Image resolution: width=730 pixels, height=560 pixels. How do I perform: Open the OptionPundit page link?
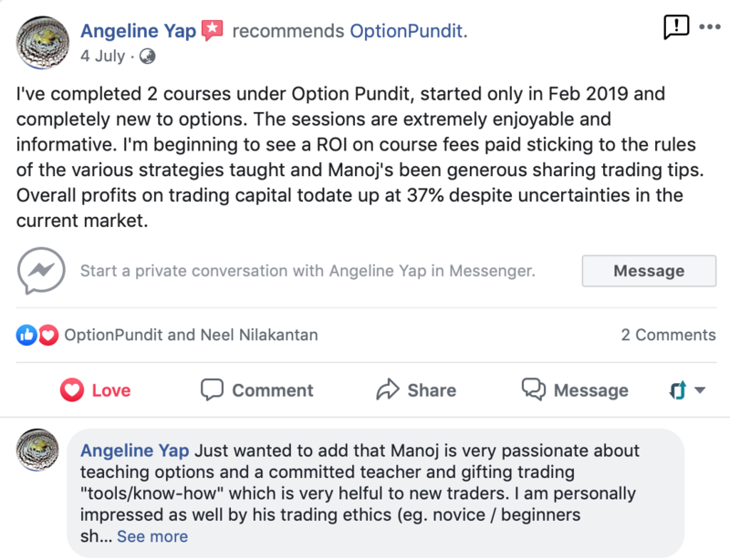(407, 31)
